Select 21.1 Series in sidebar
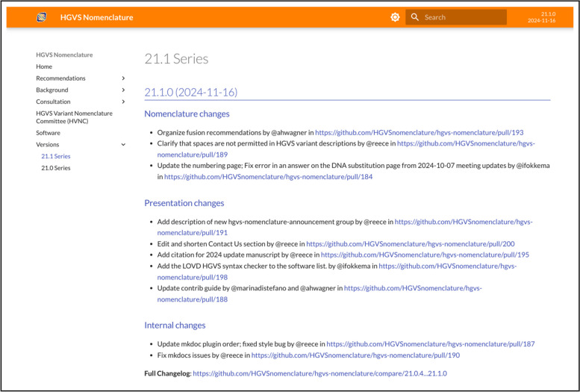Viewport: 580px width, 392px height. pyautogui.click(x=56, y=156)
